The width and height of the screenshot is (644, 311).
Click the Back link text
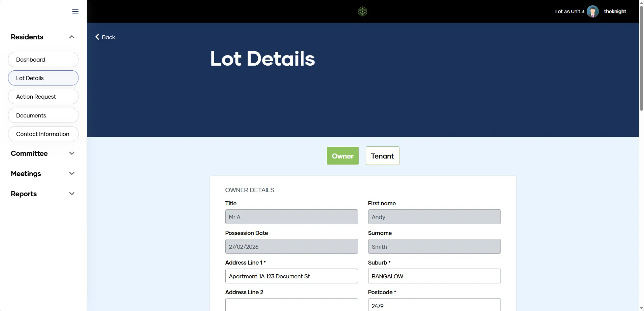[108, 37]
